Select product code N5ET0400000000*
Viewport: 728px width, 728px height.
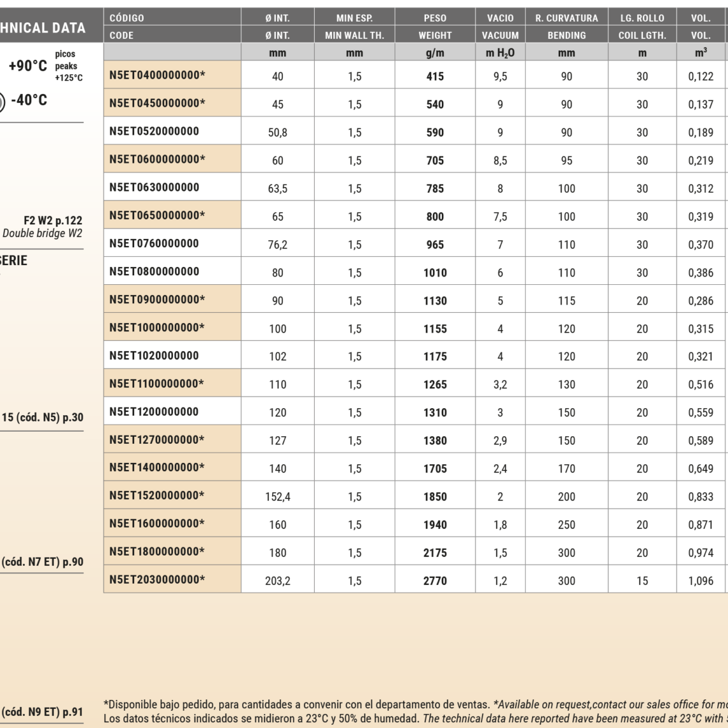click(x=157, y=75)
